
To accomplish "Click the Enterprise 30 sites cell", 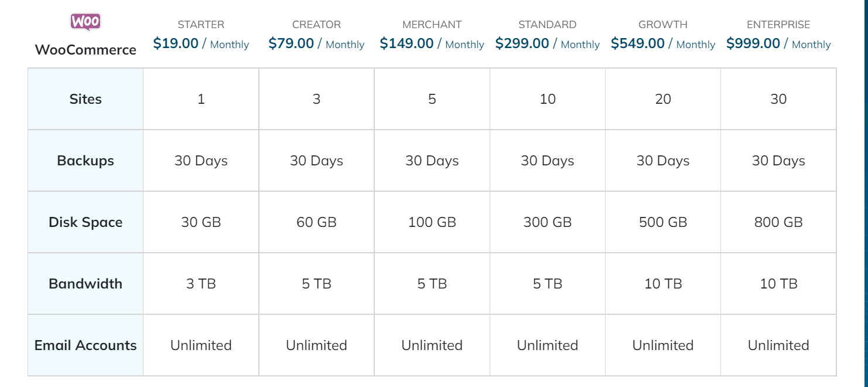I will click(x=778, y=99).
